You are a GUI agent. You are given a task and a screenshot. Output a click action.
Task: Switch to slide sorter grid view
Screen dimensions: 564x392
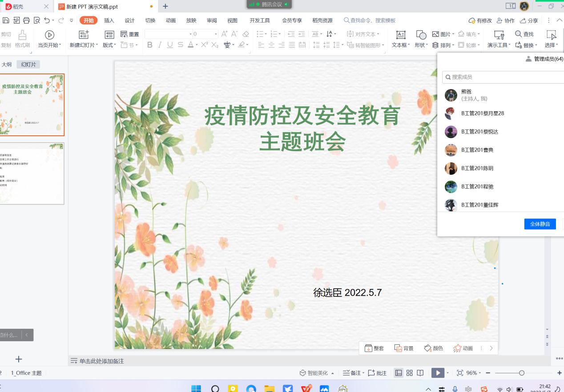click(410, 373)
